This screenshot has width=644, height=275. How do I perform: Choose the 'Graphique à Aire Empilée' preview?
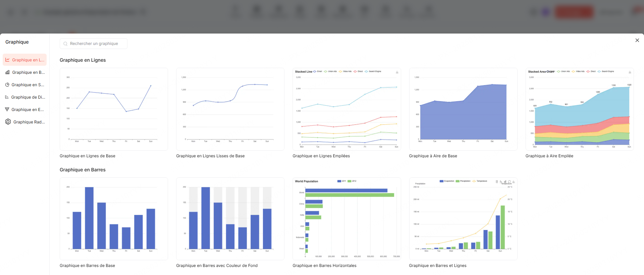[x=579, y=109]
